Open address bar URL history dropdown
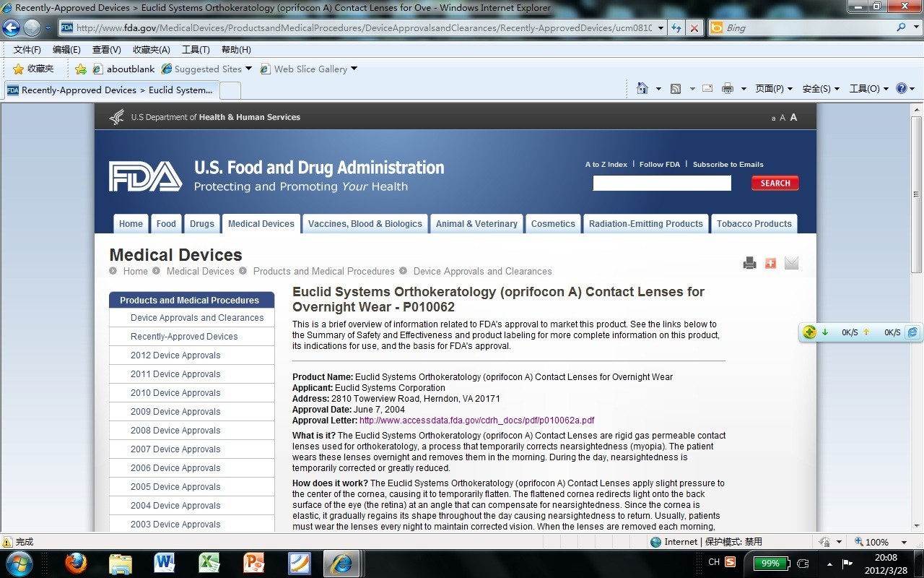The height and width of the screenshot is (578, 924). 661,28
